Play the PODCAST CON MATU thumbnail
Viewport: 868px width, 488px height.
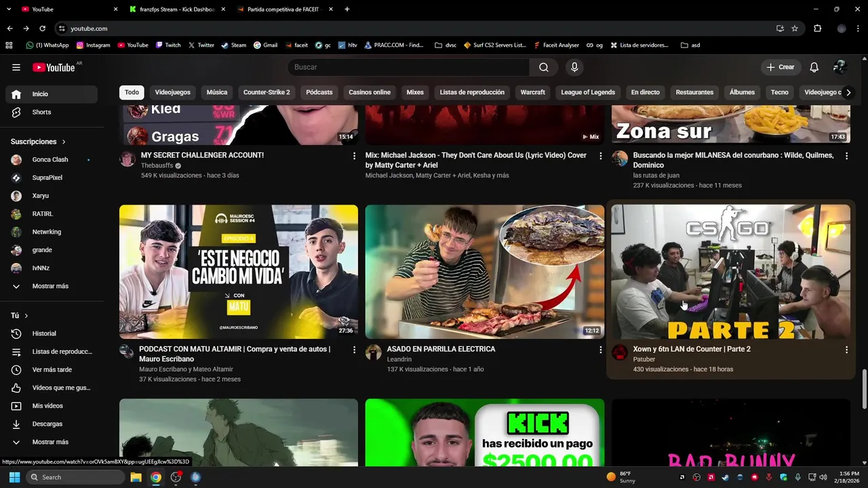pyautogui.click(x=239, y=272)
